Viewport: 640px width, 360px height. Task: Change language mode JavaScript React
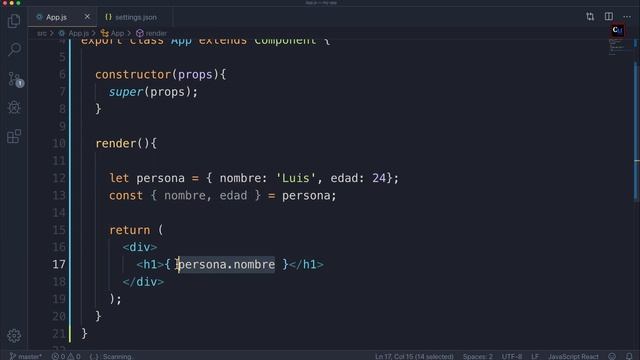coord(573,356)
